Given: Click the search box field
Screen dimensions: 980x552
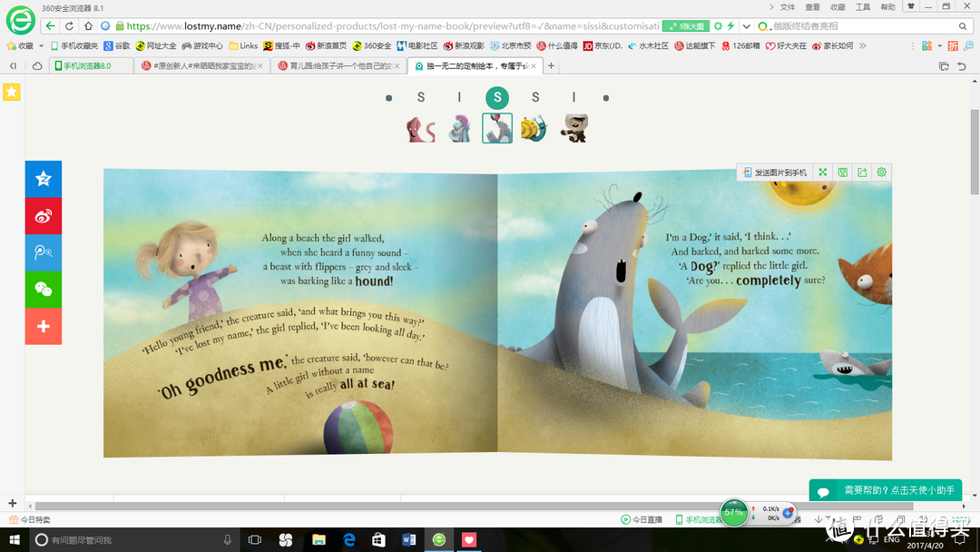Looking at the screenshot, I should (x=863, y=26).
